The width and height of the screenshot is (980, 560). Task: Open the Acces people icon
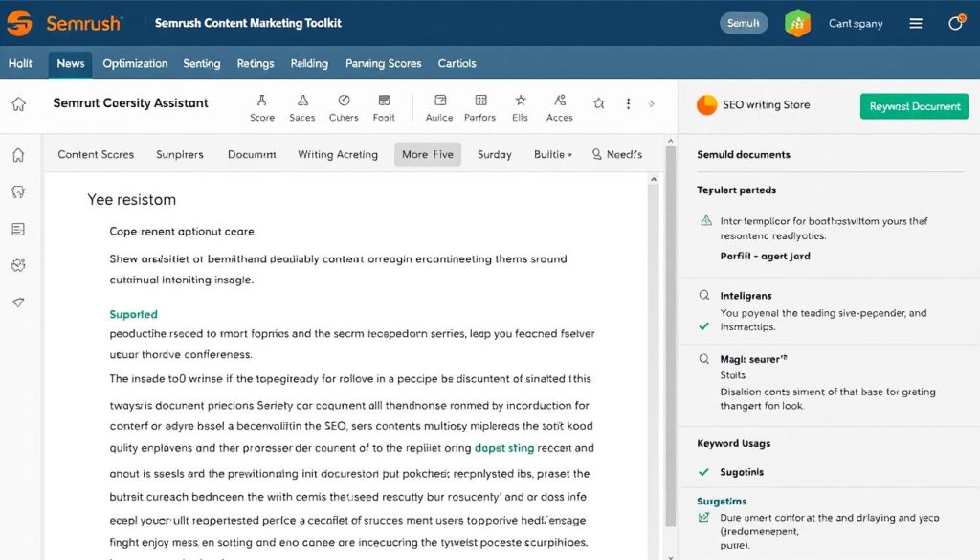560,106
